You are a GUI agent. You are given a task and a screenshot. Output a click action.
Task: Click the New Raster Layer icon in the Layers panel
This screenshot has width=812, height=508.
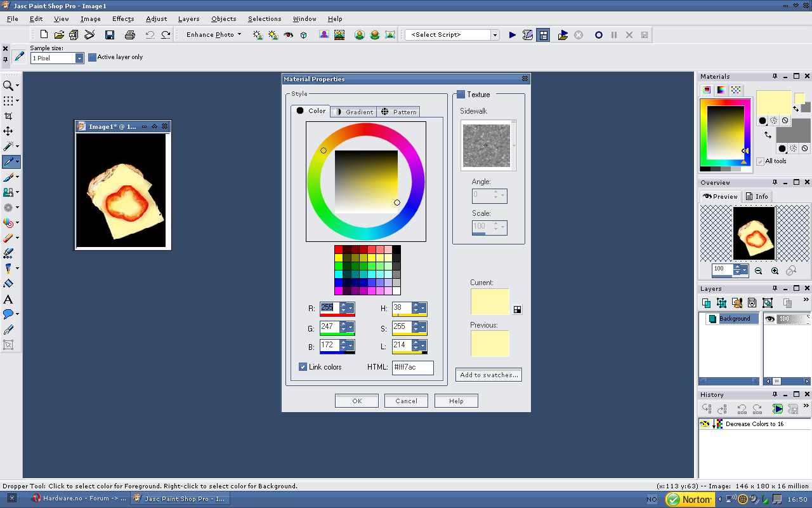706,303
